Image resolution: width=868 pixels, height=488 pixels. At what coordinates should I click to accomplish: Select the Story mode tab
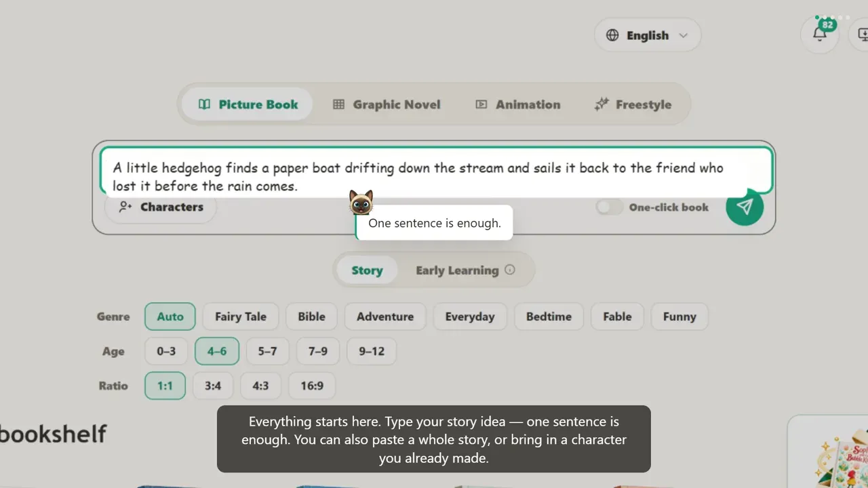(x=367, y=270)
